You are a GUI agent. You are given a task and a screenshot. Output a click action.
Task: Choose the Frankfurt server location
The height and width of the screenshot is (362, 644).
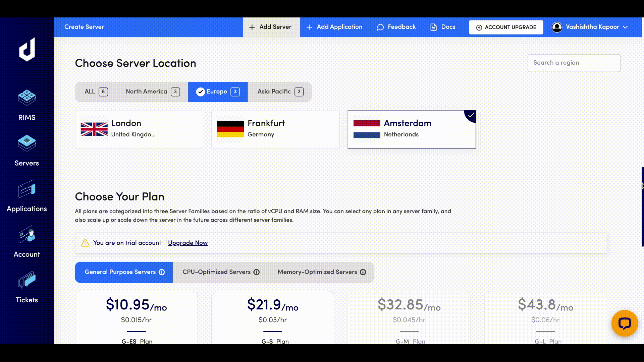point(275,129)
